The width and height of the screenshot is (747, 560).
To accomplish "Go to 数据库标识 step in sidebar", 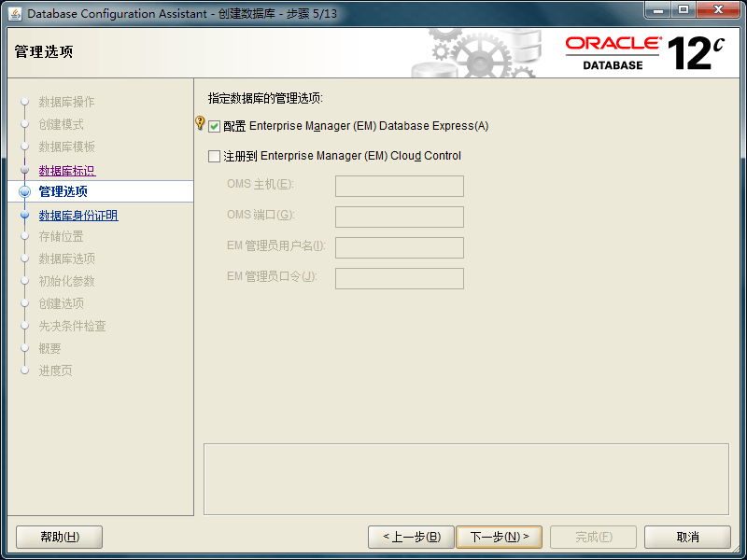I will coord(66,171).
